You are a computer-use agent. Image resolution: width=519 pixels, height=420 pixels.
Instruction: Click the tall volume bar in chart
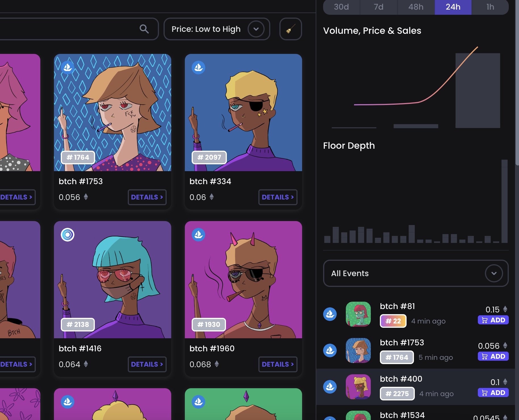478,91
